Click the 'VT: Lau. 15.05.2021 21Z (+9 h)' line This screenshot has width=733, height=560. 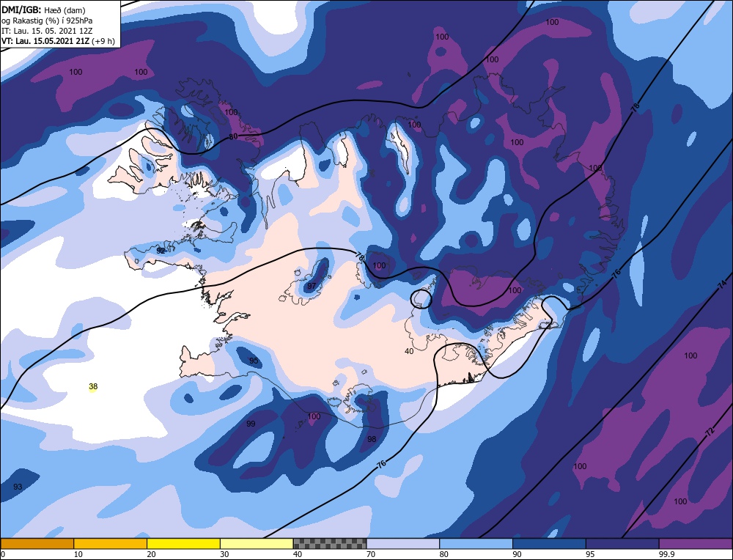pos(58,40)
